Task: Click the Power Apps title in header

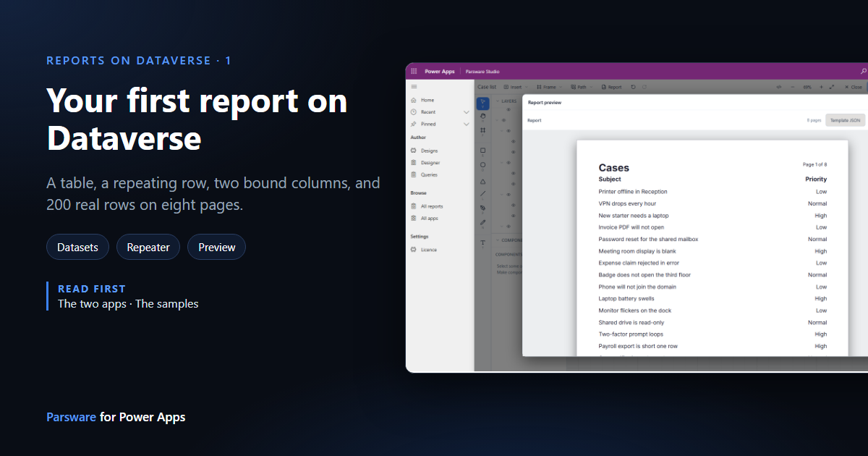Action: [x=440, y=72]
